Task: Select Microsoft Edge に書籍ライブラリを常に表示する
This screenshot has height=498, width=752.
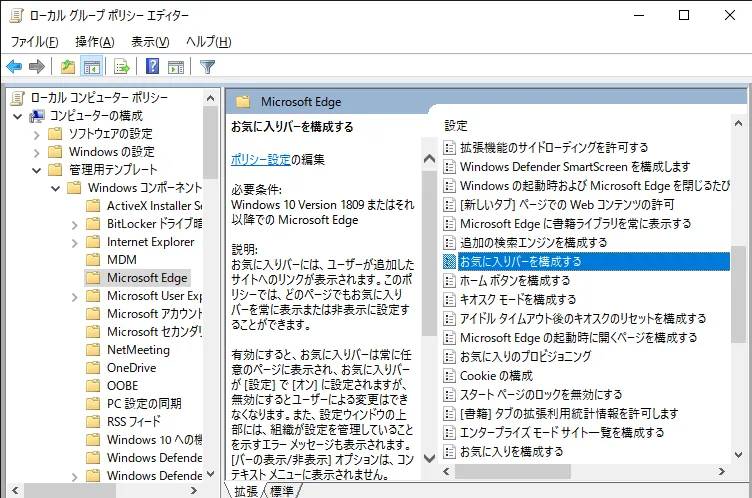Action: 575,224
